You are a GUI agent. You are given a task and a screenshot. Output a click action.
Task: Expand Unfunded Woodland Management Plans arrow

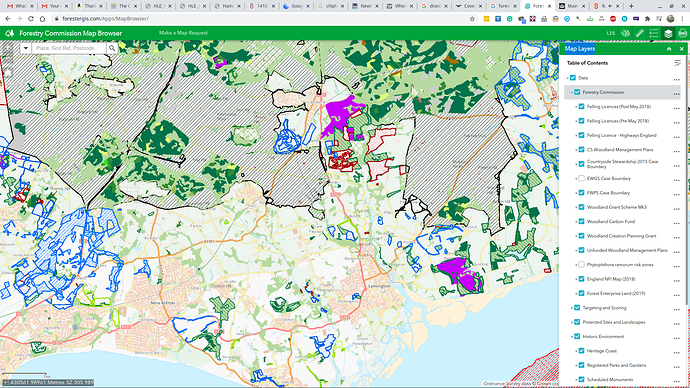click(576, 250)
